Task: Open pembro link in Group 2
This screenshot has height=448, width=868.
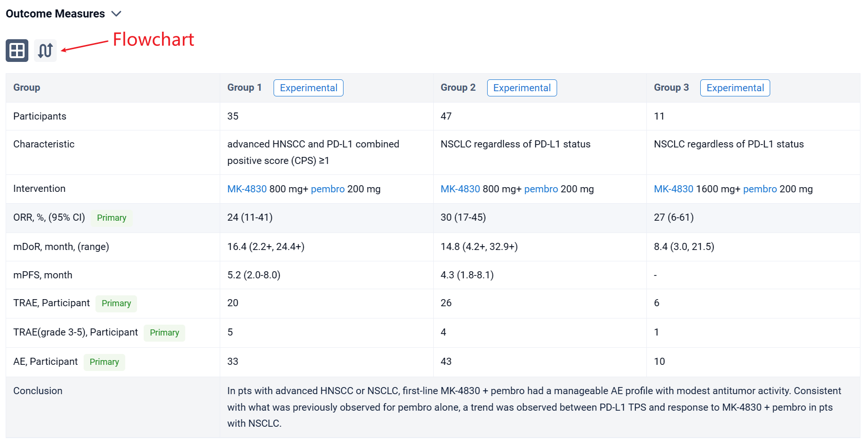Action: (541, 189)
